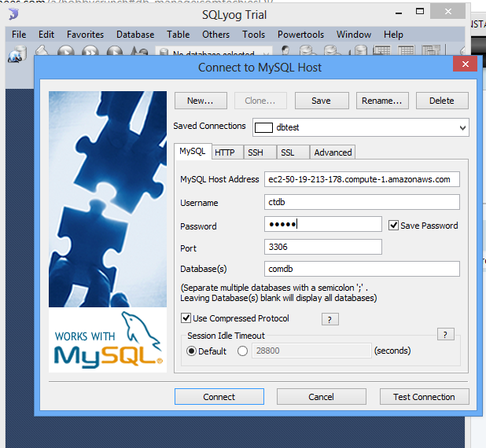Switch to the Advanced tab

(333, 152)
